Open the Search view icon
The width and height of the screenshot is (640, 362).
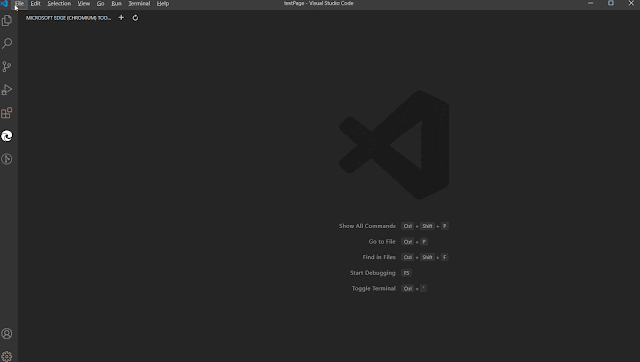tap(7, 43)
